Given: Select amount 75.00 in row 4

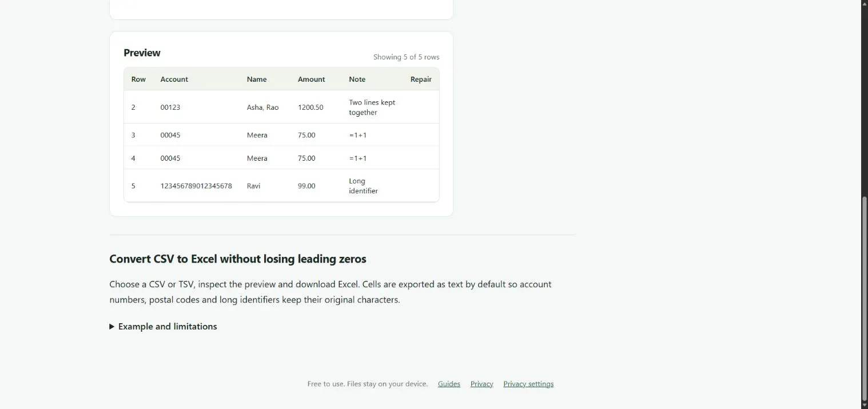Looking at the screenshot, I should (x=306, y=158).
